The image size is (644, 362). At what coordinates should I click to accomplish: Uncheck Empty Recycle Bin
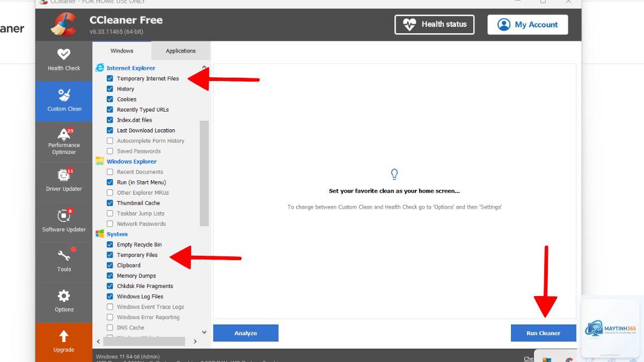(110, 245)
